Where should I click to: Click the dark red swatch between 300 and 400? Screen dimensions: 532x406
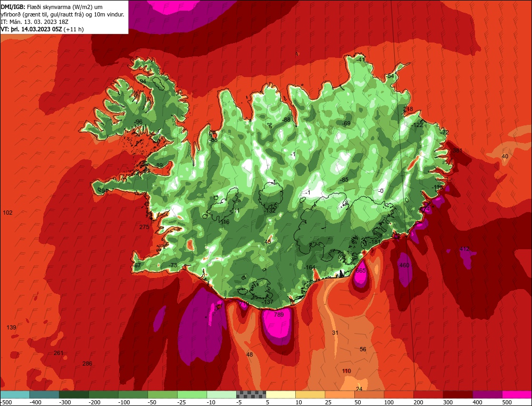pyautogui.click(x=458, y=394)
